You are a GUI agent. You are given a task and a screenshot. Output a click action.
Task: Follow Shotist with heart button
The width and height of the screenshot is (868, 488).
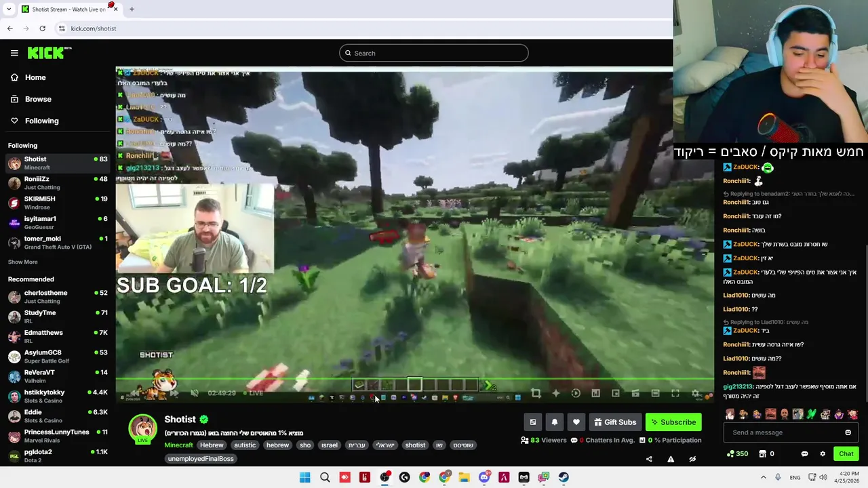click(576, 422)
